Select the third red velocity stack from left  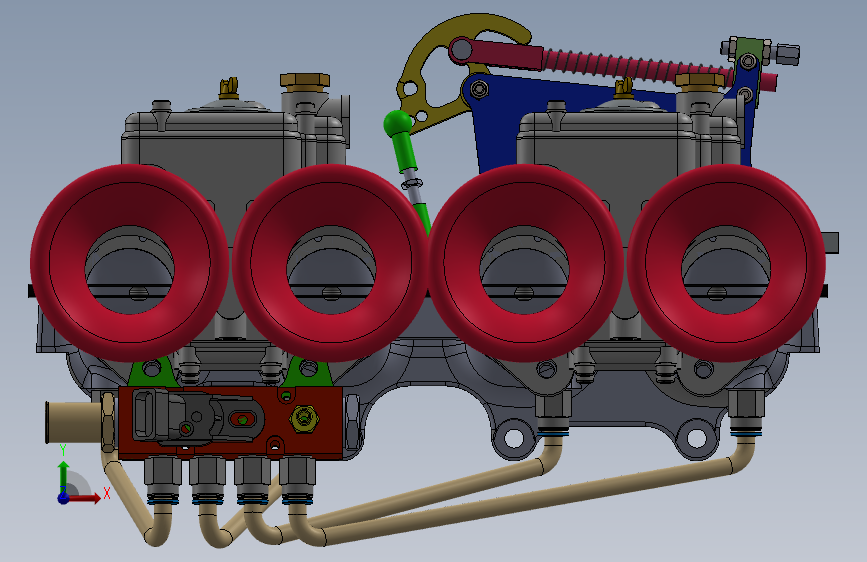(x=525, y=263)
